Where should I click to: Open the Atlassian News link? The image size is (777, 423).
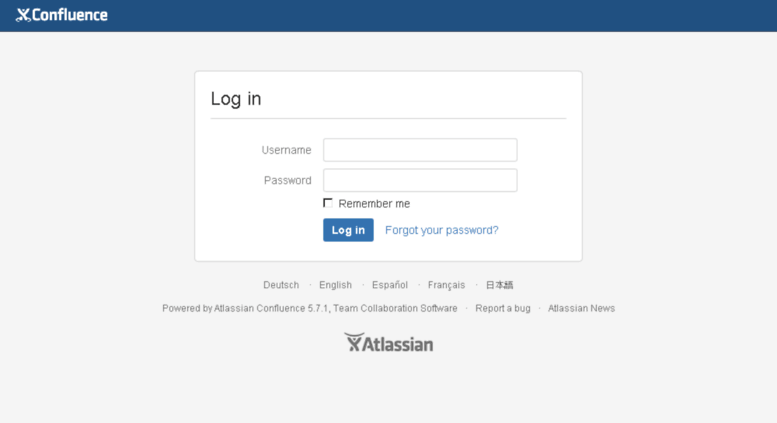pyautogui.click(x=581, y=308)
